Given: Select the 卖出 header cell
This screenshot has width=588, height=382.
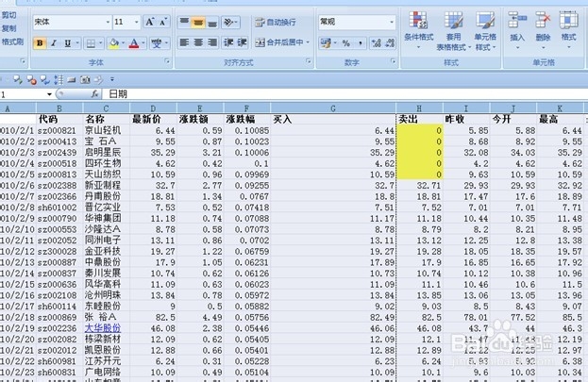Looking at the screenshot, I should pos(420,119).
